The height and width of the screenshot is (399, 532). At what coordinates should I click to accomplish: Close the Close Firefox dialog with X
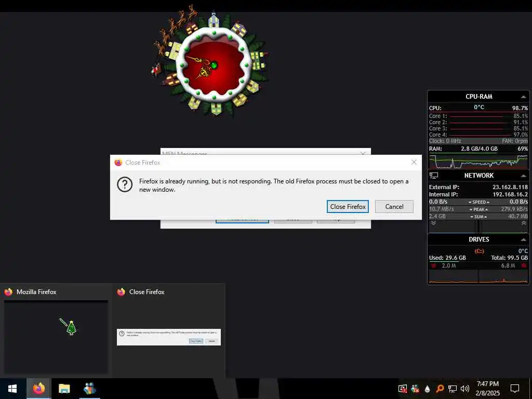click(x=414, y=162)
